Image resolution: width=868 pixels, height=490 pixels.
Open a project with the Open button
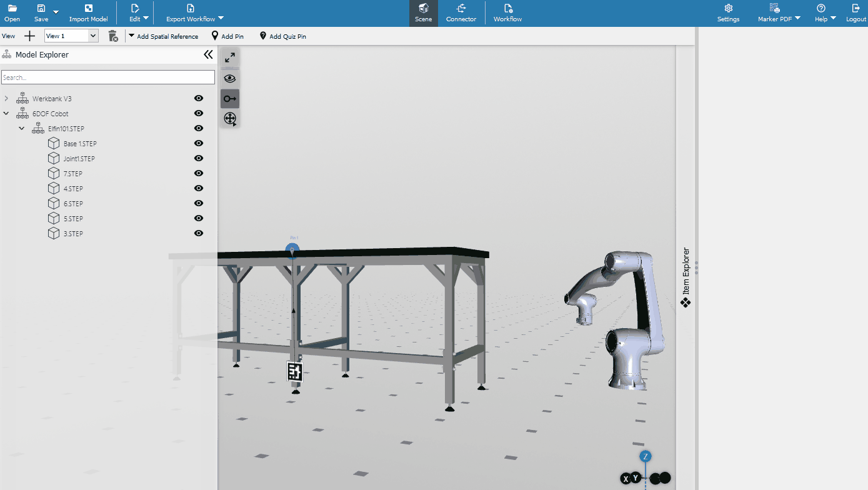[x=12, y=13]
